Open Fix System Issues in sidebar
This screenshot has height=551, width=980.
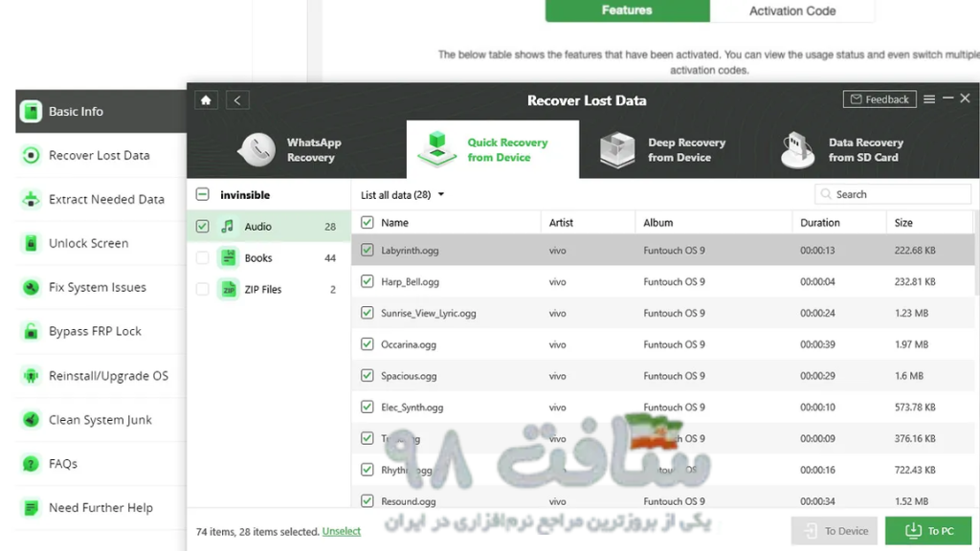100,287
